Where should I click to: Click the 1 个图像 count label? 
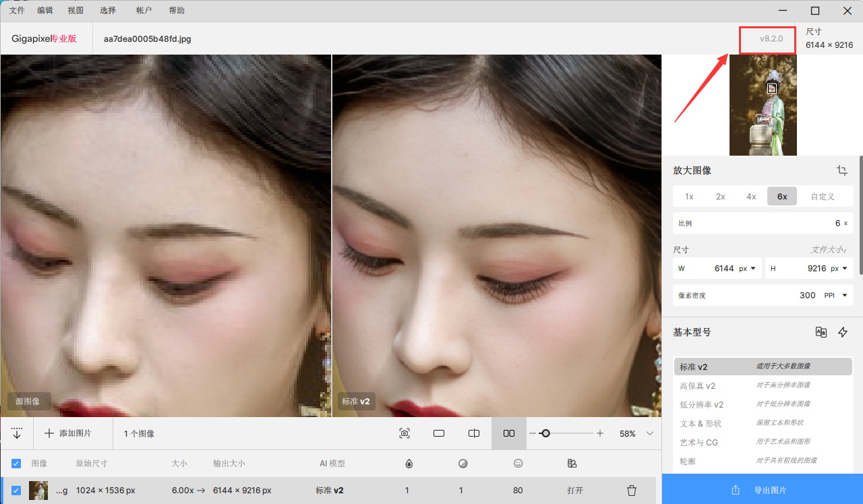point(139,433)
